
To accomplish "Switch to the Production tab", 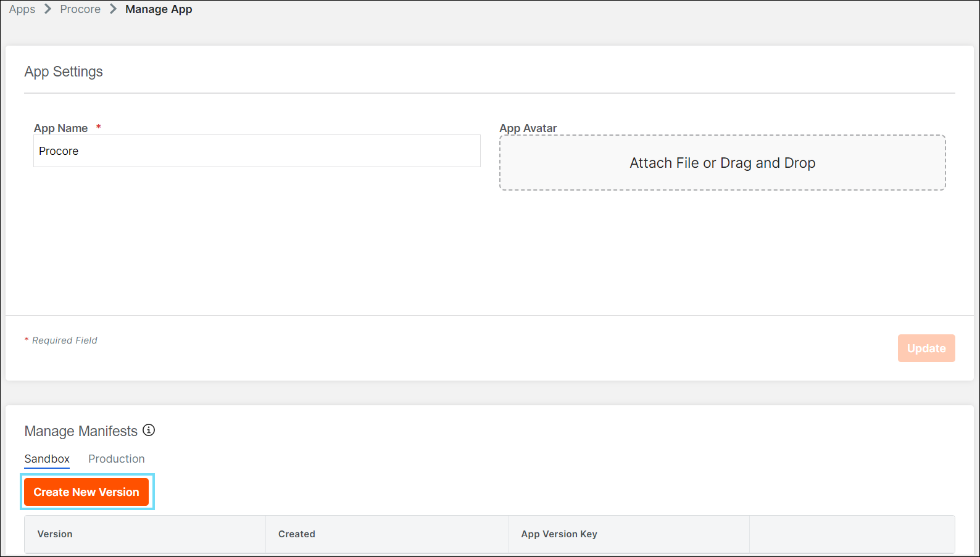I will 116,459.
